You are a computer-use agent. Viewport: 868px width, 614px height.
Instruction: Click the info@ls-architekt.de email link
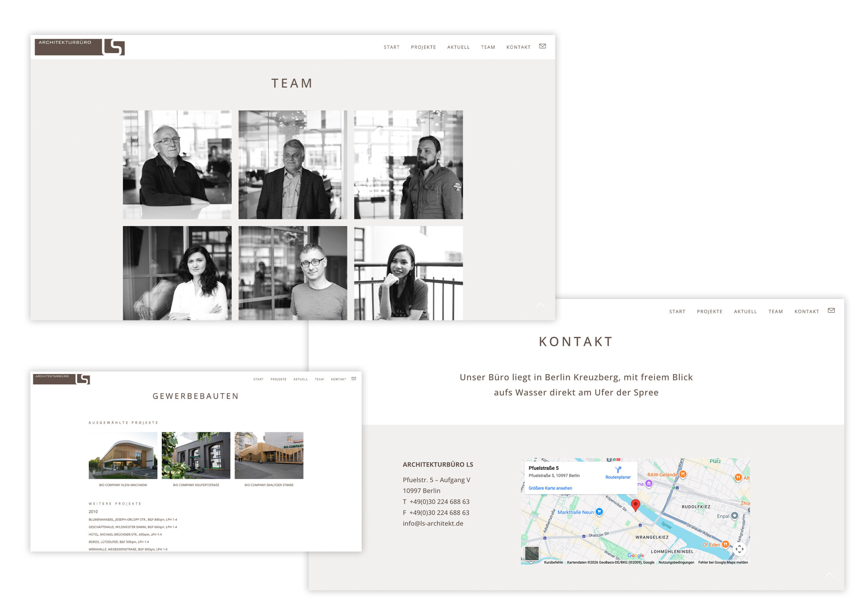(x=433, y=523)
